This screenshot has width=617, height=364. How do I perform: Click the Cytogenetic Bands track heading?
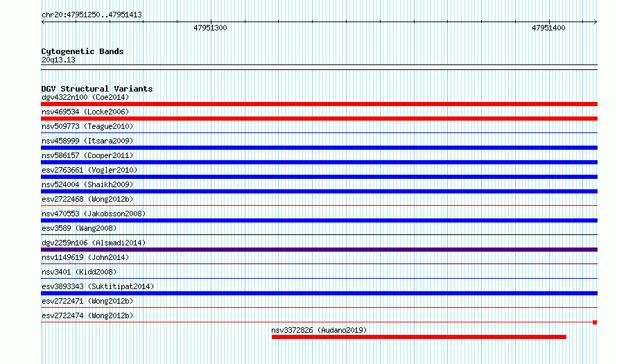[82, 51]
